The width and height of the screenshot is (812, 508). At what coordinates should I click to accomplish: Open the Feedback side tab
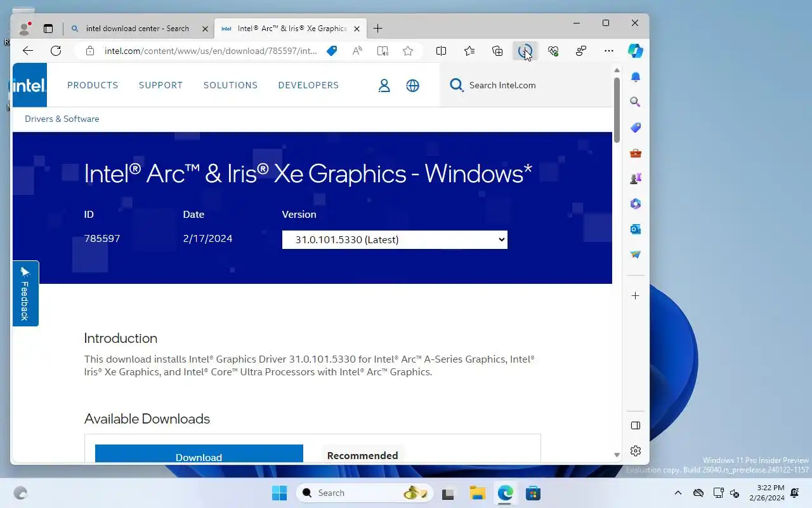click(25, 293)
